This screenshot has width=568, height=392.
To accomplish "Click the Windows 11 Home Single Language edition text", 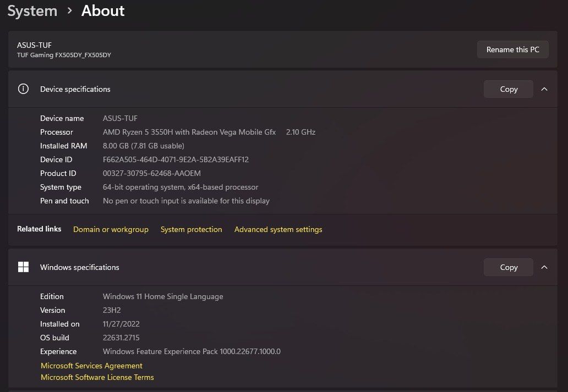I will [x=163, y=296].
